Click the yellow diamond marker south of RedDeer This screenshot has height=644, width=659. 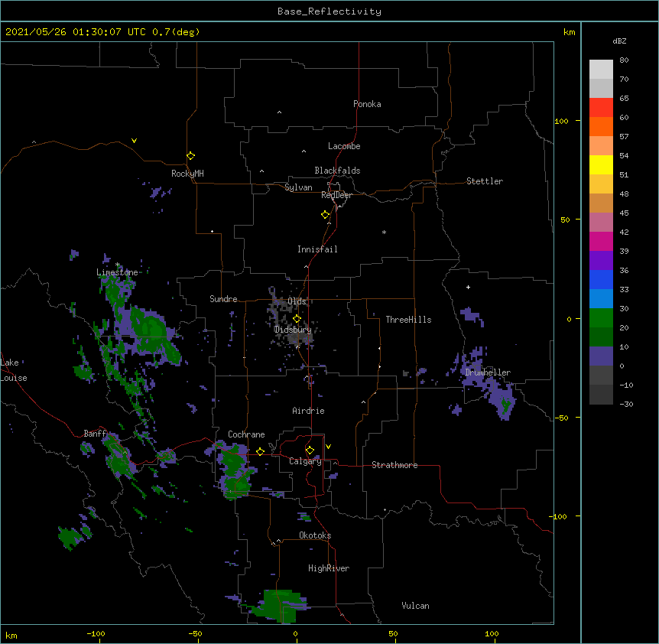pyautogui.click(x=326, y=215)
